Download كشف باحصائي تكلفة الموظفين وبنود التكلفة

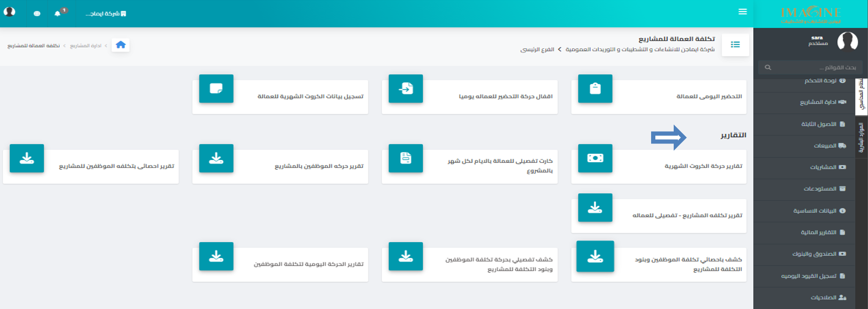pos(659,264)
